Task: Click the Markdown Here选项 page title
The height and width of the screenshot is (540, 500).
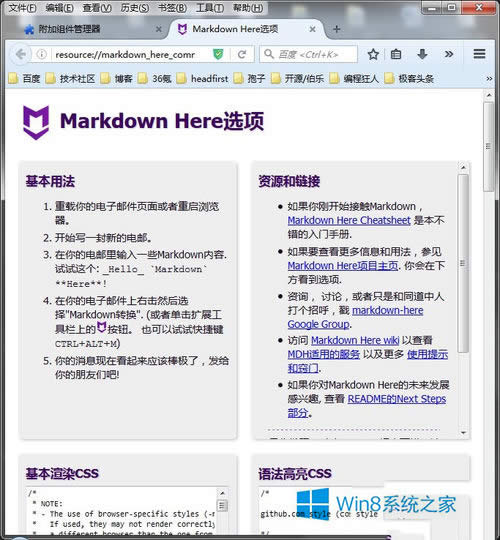Action: [162, 121]
